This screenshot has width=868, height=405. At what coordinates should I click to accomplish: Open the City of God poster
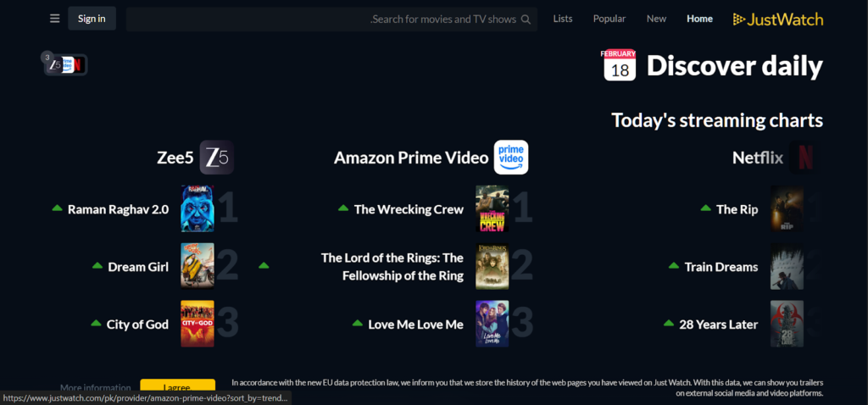[x=197, y=324]
